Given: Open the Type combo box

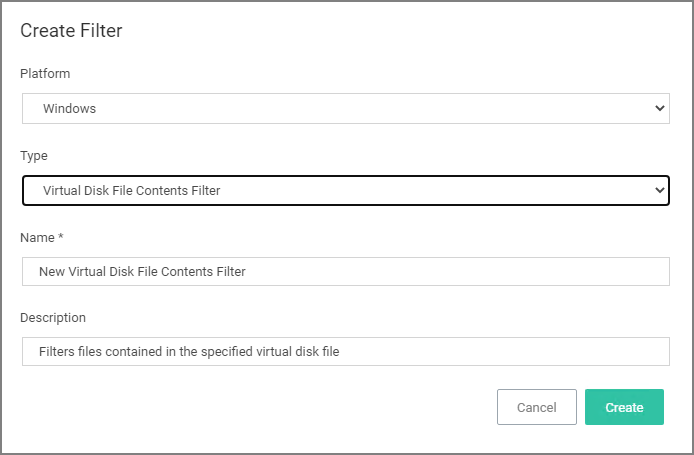Looking at the screenshot, I should tap(346, 190).
